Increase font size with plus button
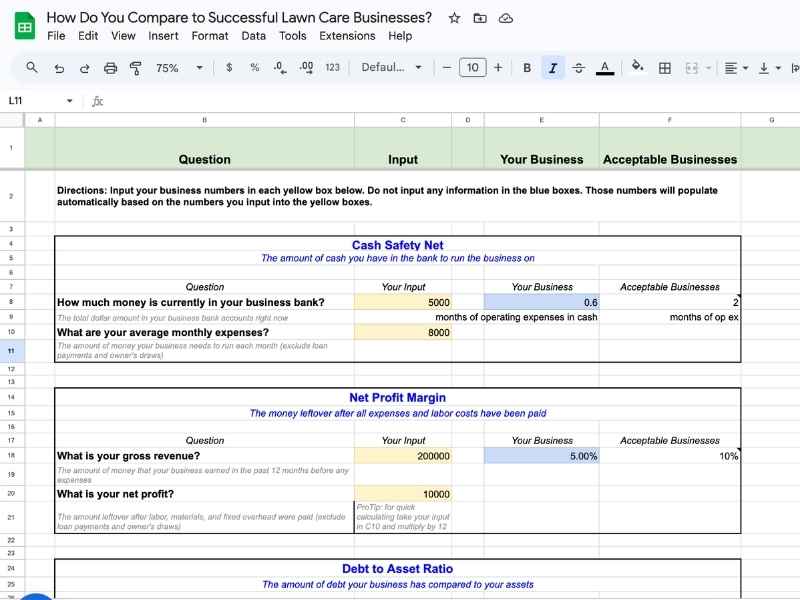Viewport: 800px width, 600px height. [x=498, y=67]
